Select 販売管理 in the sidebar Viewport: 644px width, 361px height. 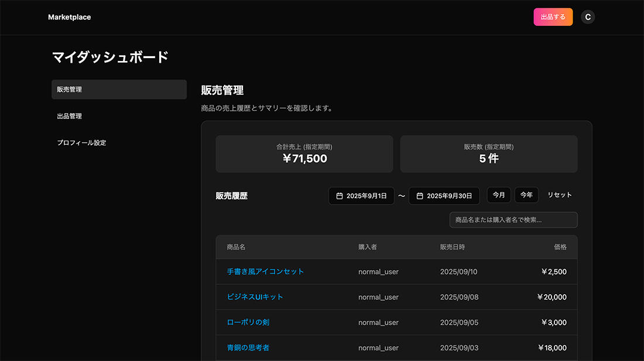click(119, 90)
